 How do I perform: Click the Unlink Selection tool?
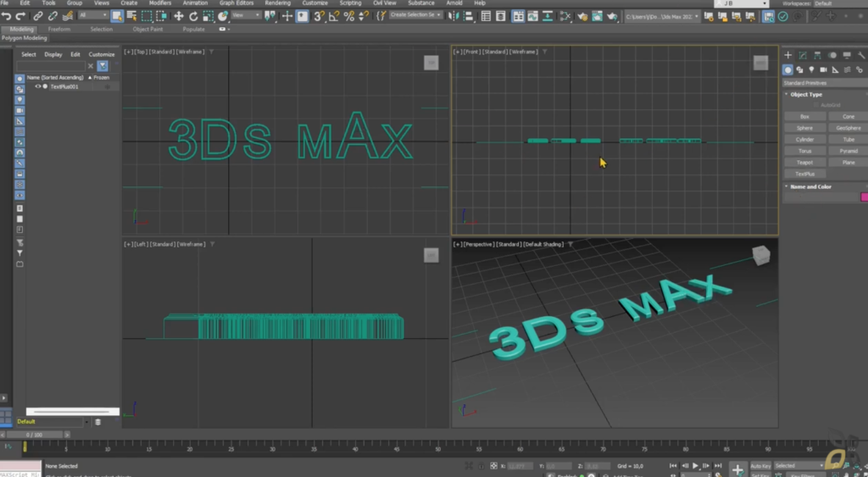coord(53,16)
